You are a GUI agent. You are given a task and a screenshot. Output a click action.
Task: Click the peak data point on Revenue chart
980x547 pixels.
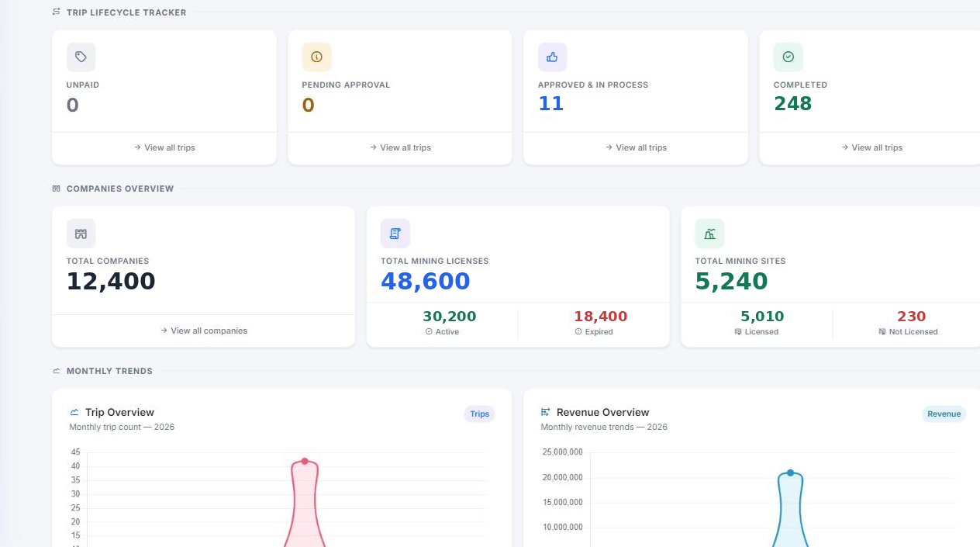tap(791, 473)
